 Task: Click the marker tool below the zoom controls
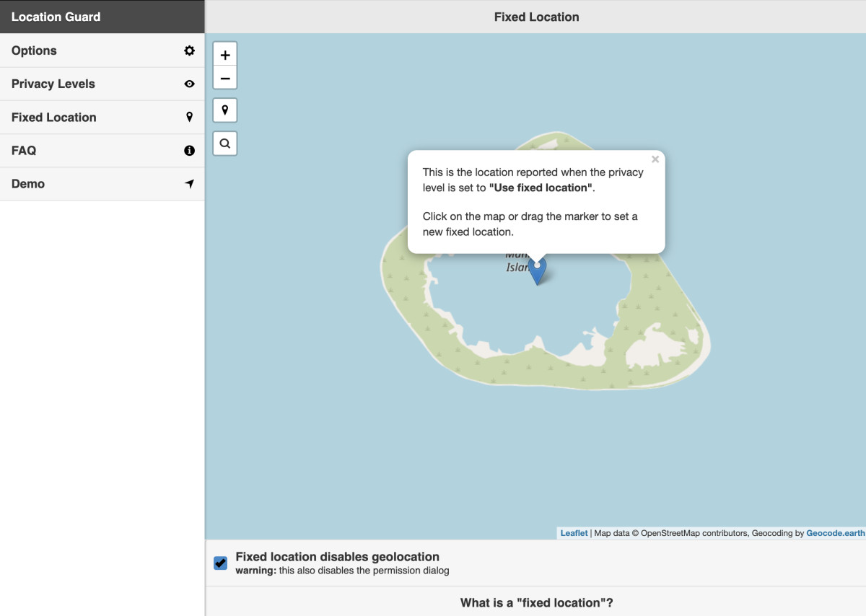point(224,110)
